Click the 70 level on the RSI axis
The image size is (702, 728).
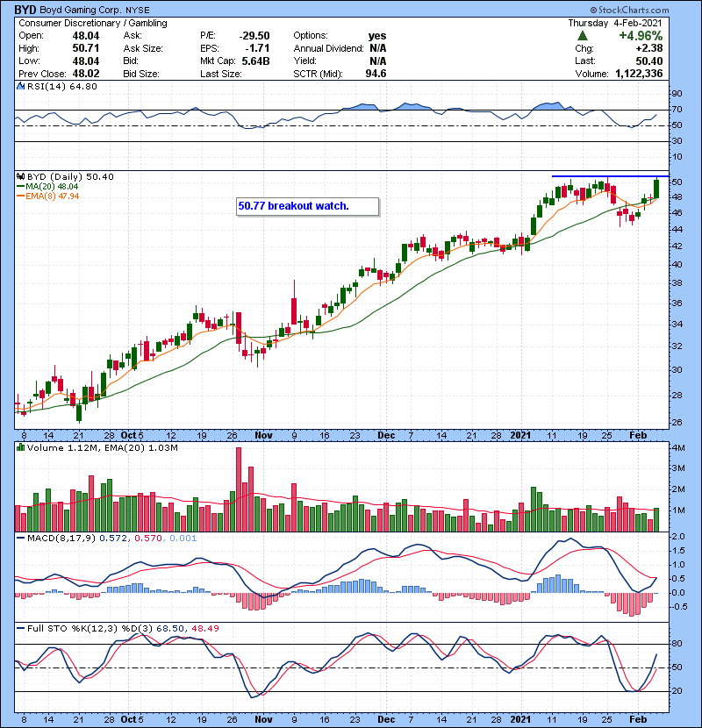tap(677, 110)
